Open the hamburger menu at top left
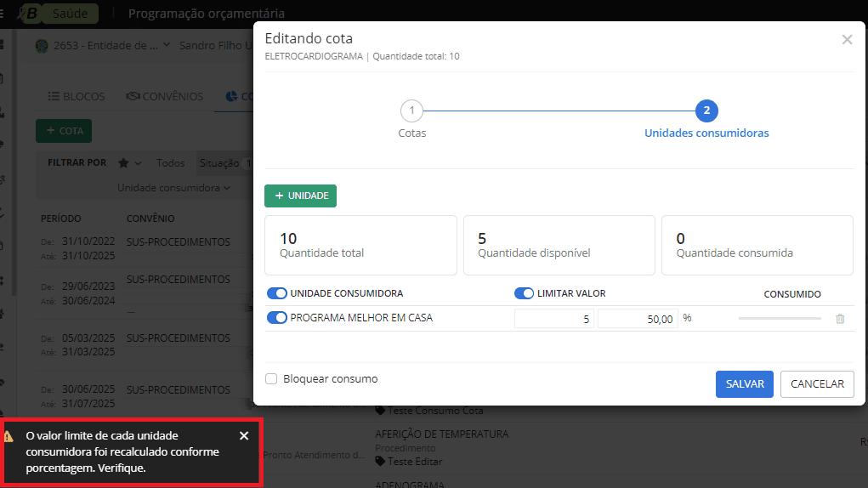868x488 pixels. coord(3,14)
